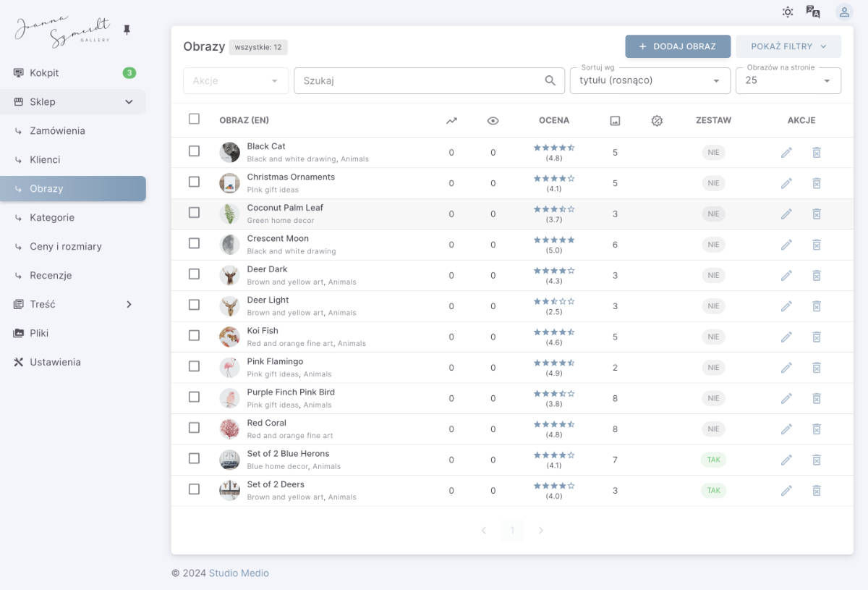Viewport: 868px width, 590px height.
Task: Open the language translation icon
Action: point(813,12)
